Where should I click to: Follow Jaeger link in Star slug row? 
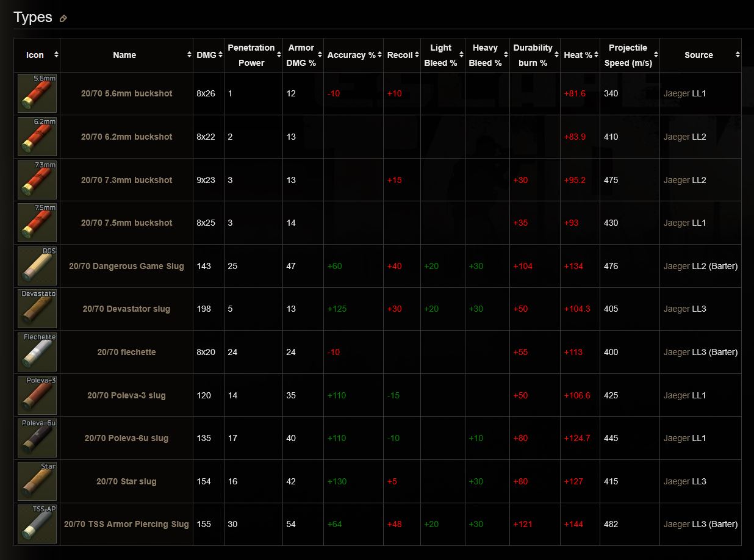point(677,481)
